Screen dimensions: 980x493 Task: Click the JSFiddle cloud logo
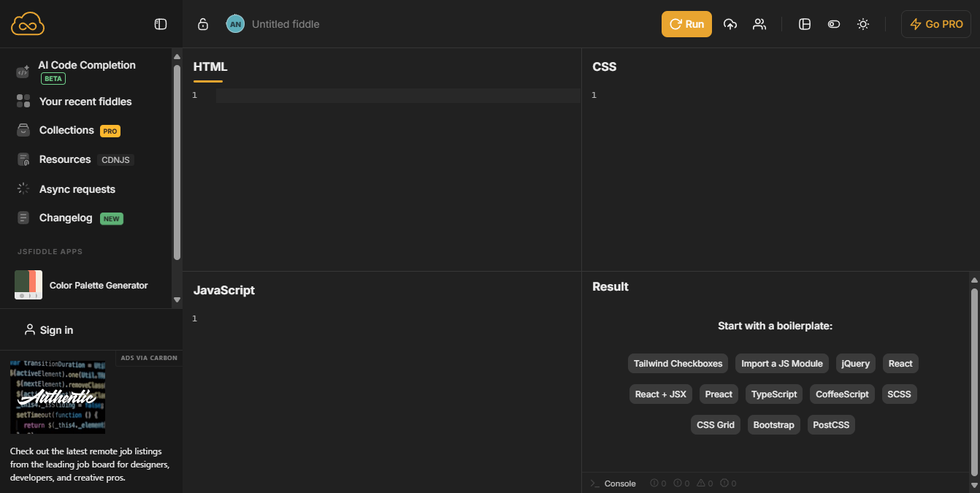click(28, 24)
